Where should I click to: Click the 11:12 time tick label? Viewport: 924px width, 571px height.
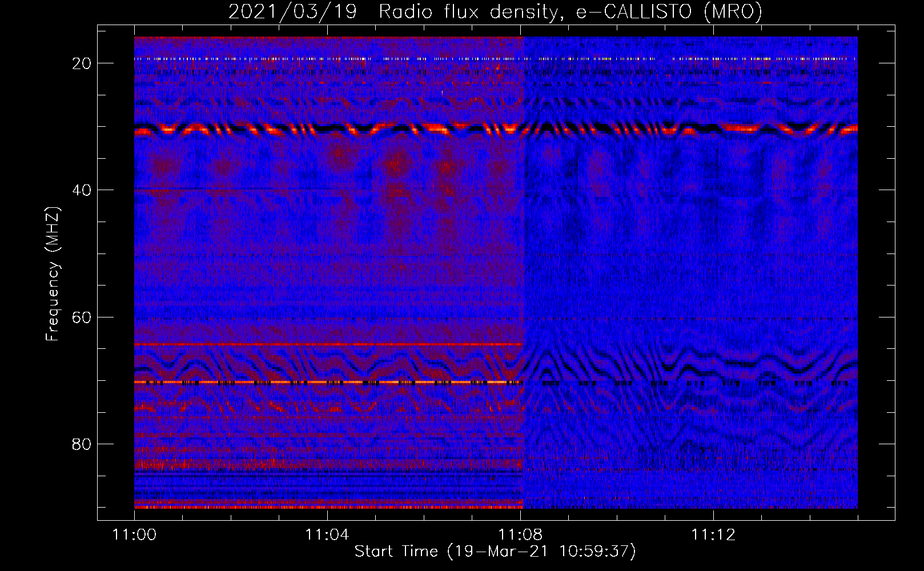click(713, 535)
